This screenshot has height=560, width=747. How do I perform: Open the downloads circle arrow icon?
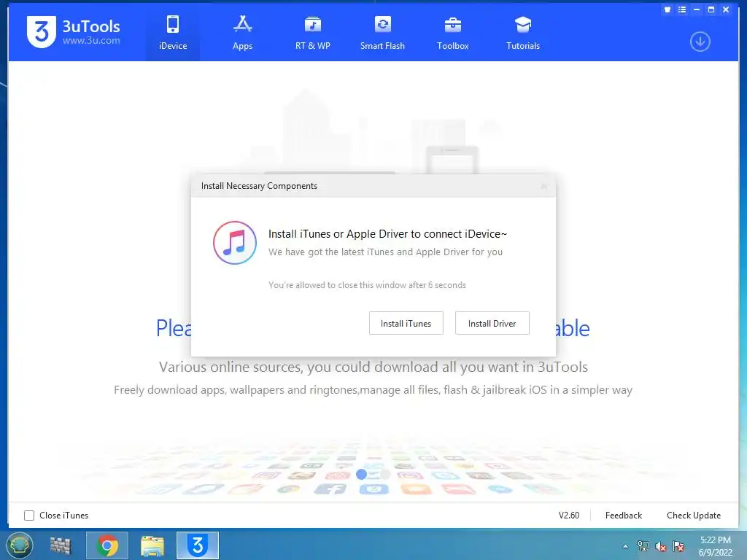click(x=700, y=42)
